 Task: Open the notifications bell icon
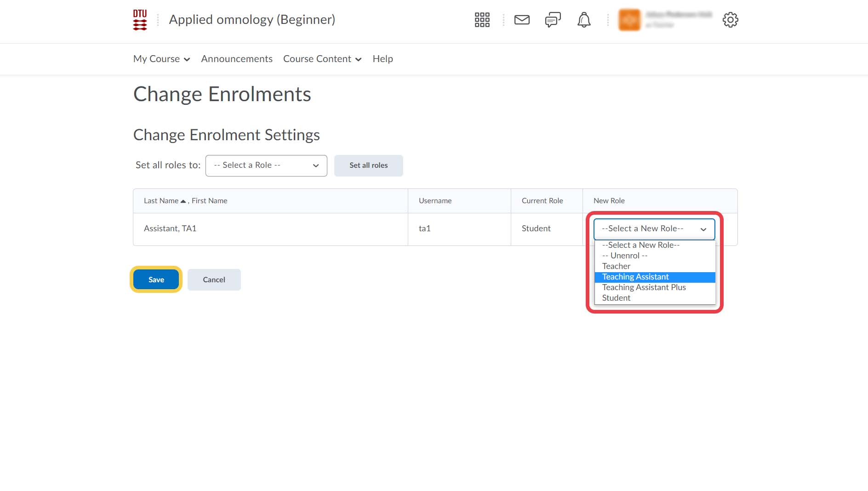point(584,20)
